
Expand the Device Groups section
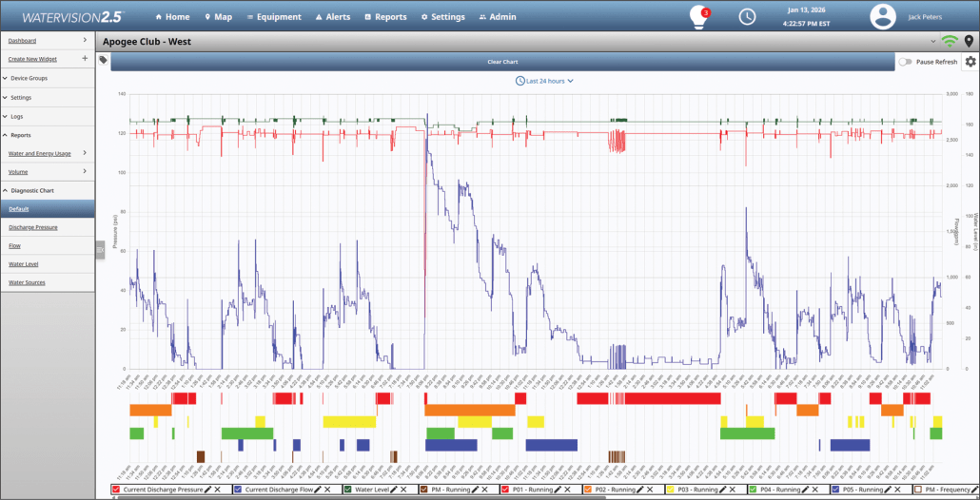48,78
